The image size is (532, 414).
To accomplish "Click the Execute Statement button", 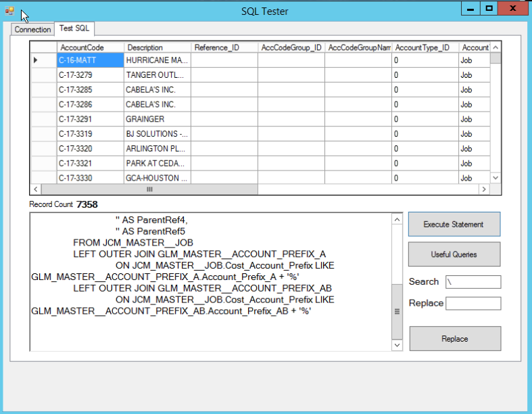I will coord(454,224).
